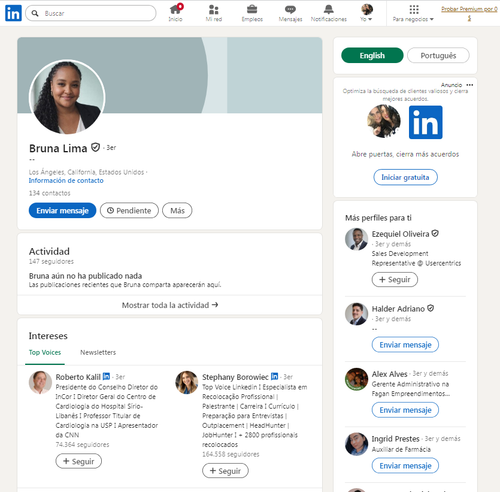500x492 pixels.
Task: Click 134 contactos text
Action: click(x=50, y=193)
